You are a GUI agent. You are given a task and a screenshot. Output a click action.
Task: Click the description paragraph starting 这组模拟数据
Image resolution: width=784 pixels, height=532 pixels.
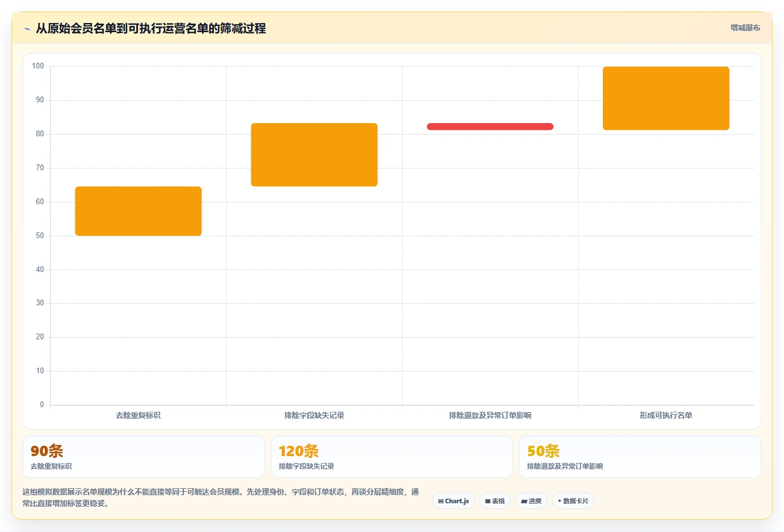[x=220, y=497]
